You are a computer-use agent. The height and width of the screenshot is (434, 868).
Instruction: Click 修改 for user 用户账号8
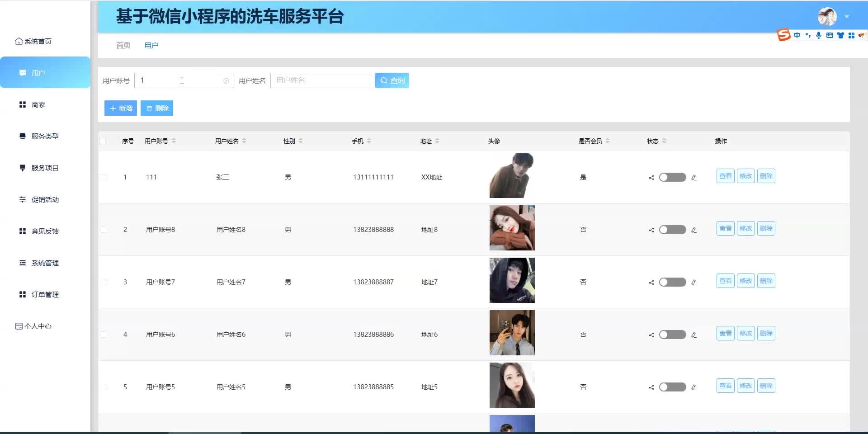click(746, 228)
